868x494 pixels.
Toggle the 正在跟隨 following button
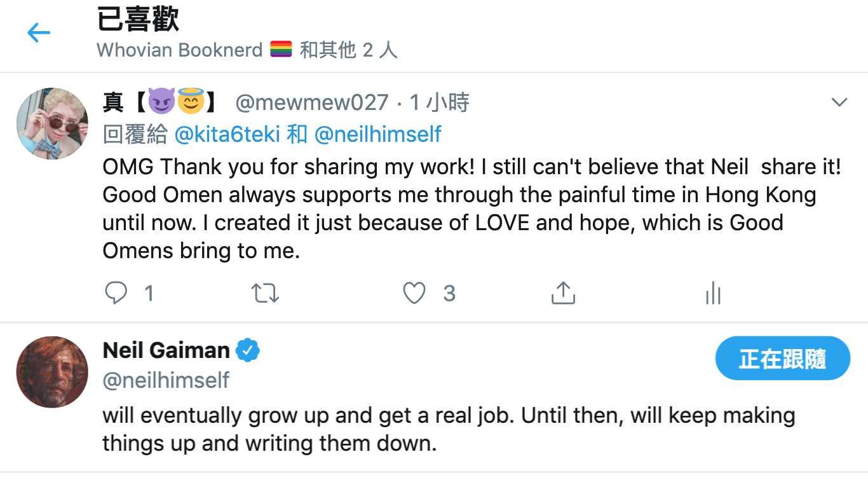click(x=782, y=359)
